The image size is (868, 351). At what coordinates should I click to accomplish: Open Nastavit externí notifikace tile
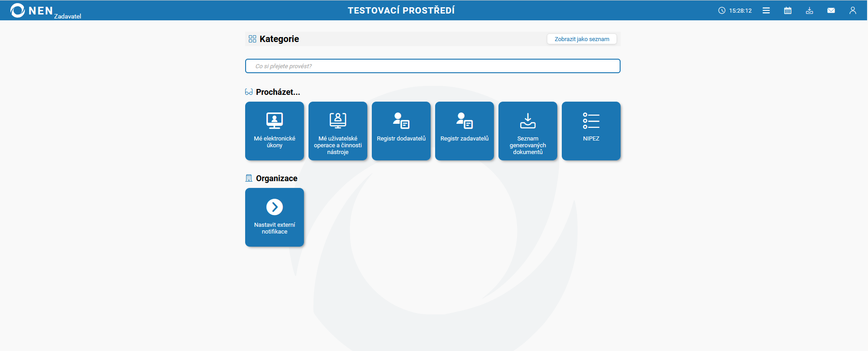coord(275,217)
